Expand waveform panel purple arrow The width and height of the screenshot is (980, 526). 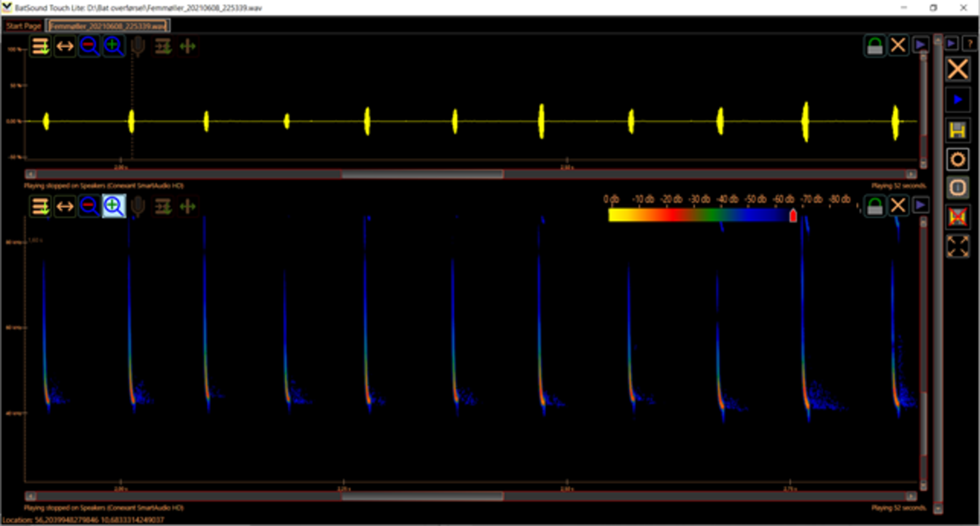point(921,45)
